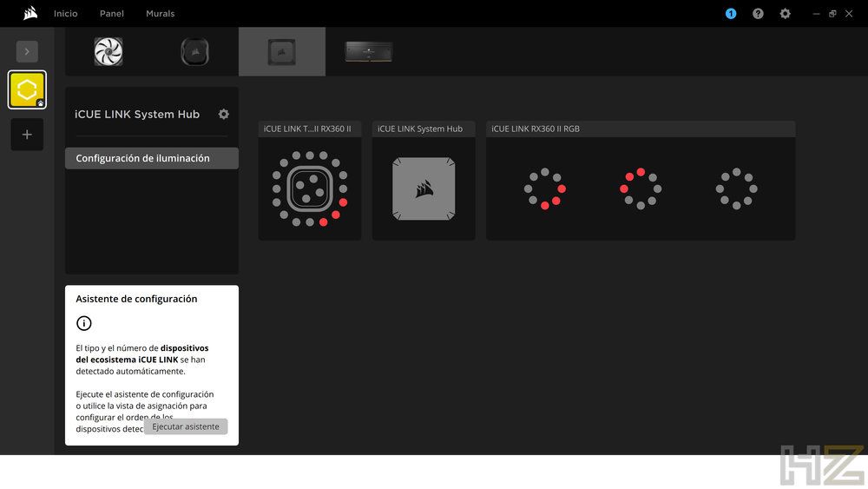Restore down the iCUE window
The image size is (868, 489).
click(832, 13)
